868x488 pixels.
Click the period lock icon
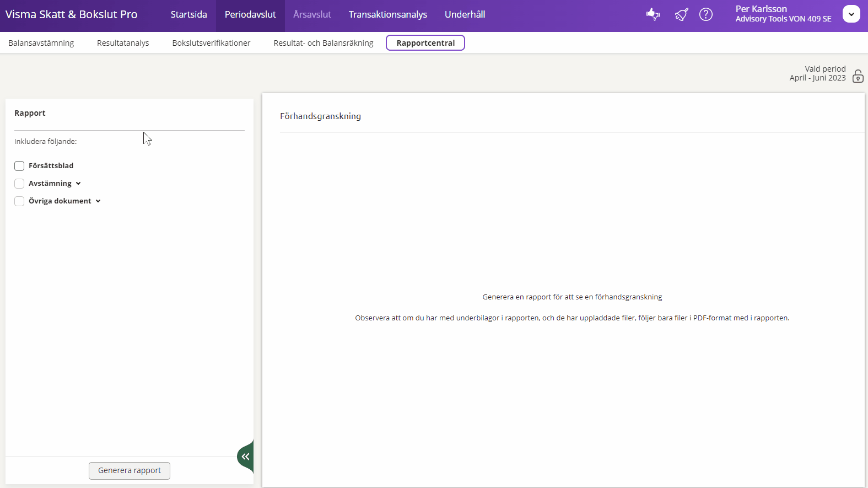tap(858, 76)
